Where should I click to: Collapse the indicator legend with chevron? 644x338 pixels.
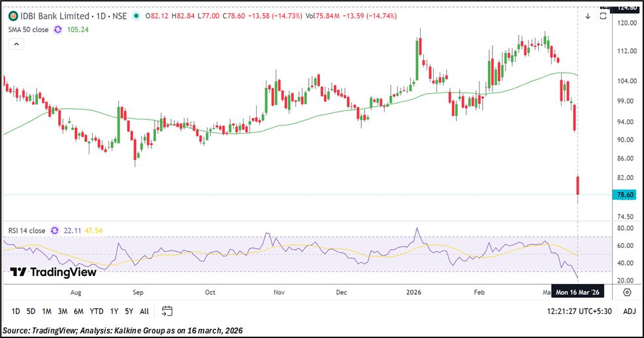[x=16, y=44]
